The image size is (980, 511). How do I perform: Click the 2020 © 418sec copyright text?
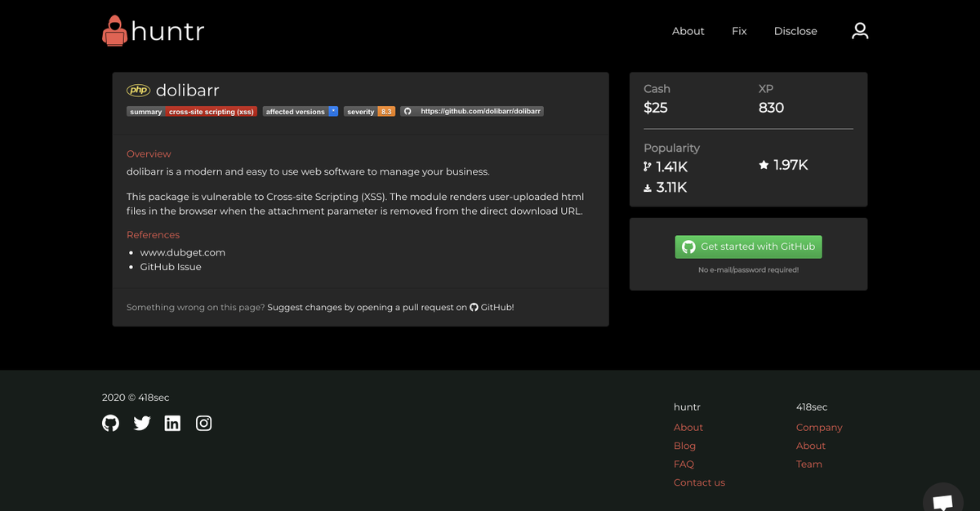(x=136, y=398)
